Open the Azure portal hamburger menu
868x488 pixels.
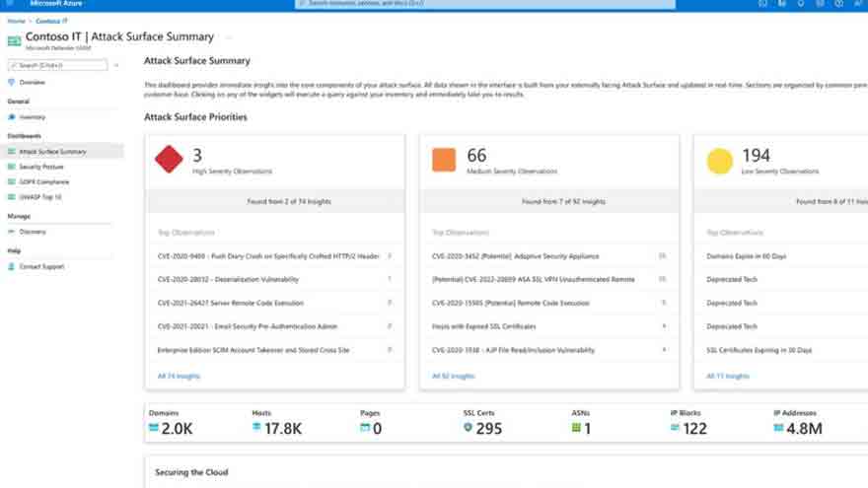[x=10, y=3]
